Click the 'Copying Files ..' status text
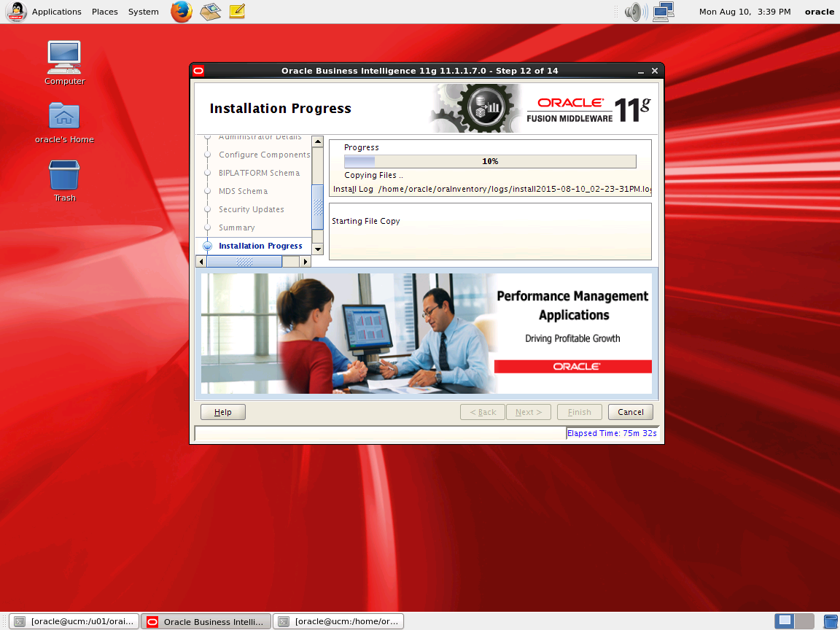Screen dimensions: 840x630 click(373, 175)
